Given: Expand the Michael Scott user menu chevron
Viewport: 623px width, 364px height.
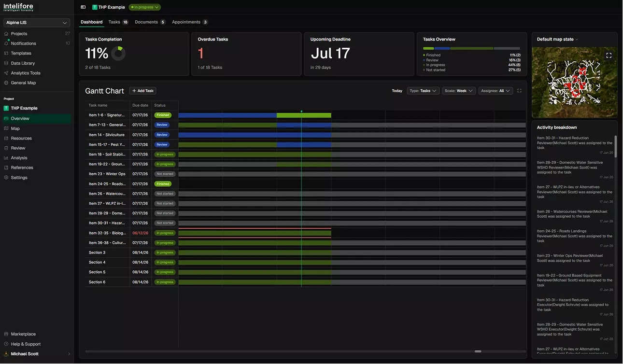Looking at the screenshot, I should pos(69,354).
